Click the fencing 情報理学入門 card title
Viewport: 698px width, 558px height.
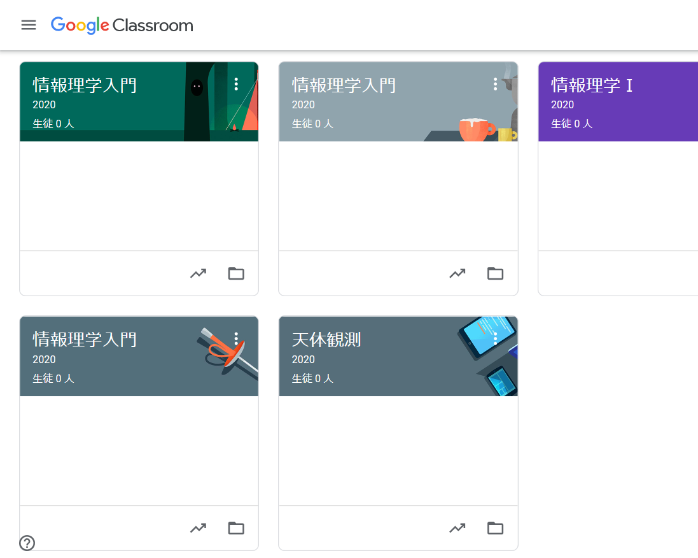coord(84,340)
